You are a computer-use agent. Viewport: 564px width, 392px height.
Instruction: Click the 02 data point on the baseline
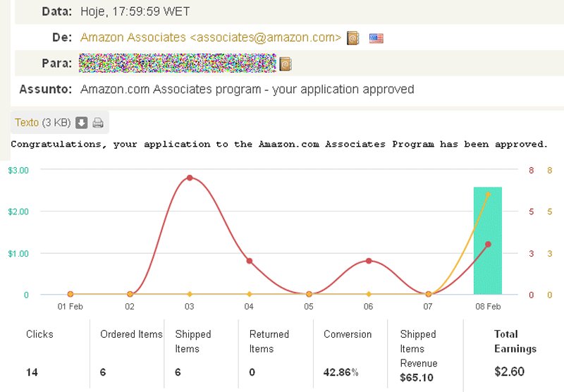click(130, 294)
